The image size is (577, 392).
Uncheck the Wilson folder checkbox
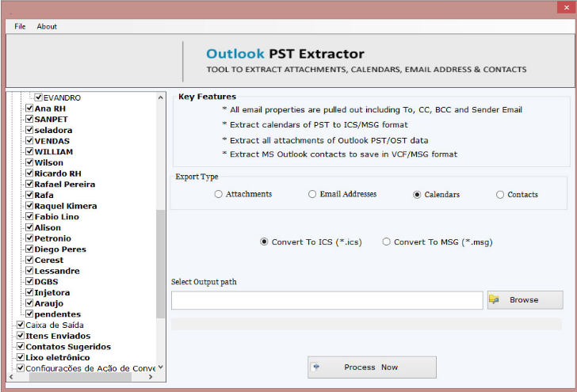click(29, 162)
